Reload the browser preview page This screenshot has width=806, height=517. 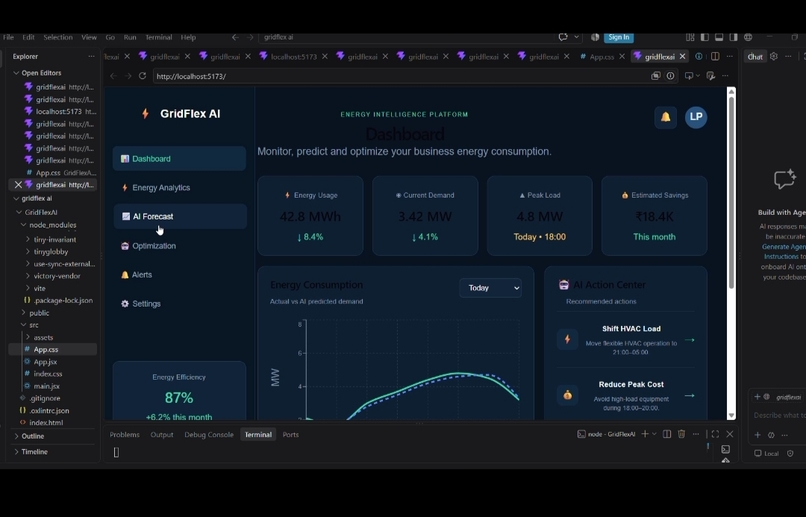point(142,76)
